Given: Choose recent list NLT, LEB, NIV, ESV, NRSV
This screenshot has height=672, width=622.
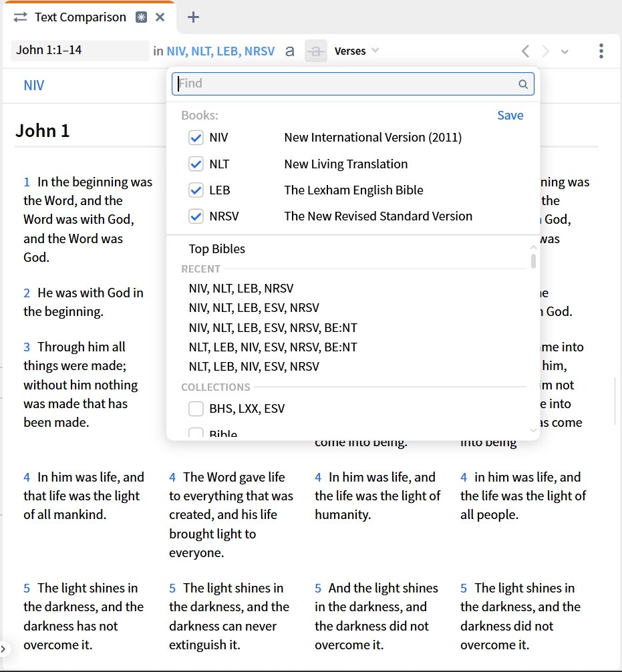Looking at the screenshot, I should tap(254, 367).
